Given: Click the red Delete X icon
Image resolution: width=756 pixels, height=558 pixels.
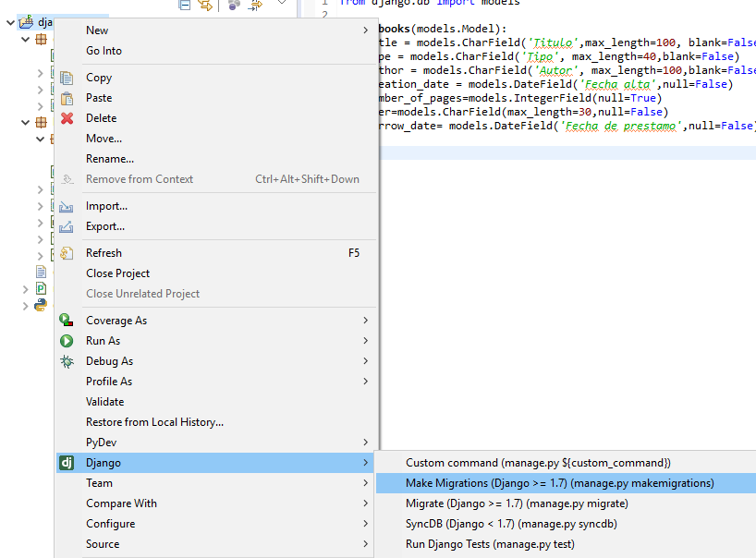Looking at the screenshot, I should 67,118.
